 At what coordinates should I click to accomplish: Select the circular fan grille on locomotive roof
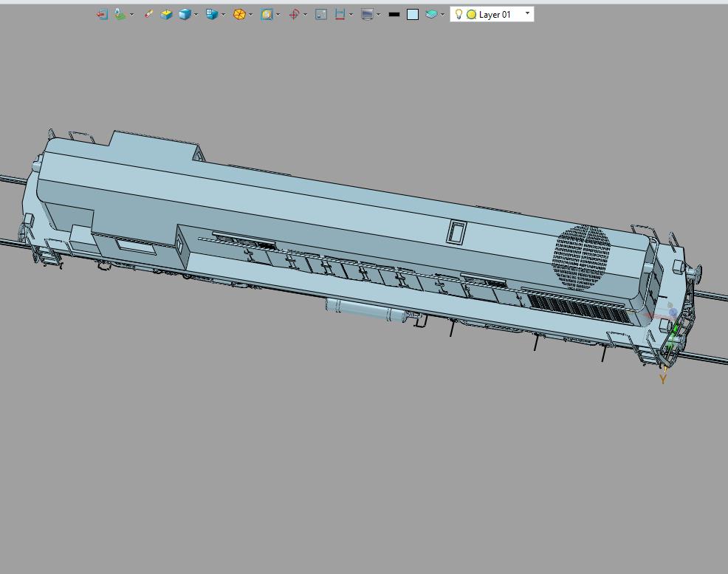tap(581, 257)
